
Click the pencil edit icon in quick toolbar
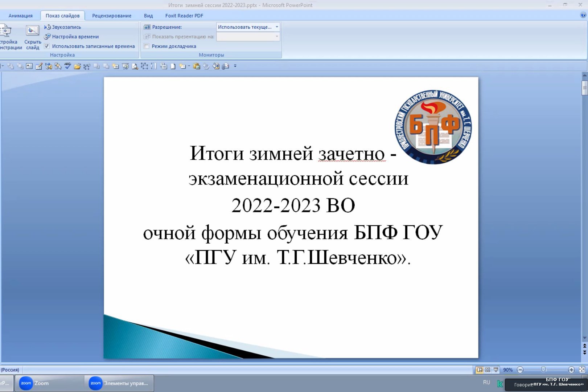coord(39,66)
